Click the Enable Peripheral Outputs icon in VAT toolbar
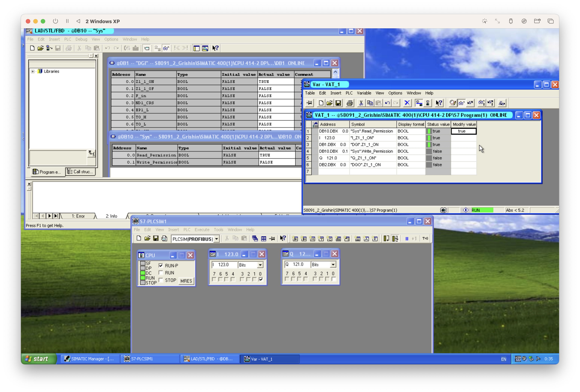580x392 pixels. tap(502, 103)
